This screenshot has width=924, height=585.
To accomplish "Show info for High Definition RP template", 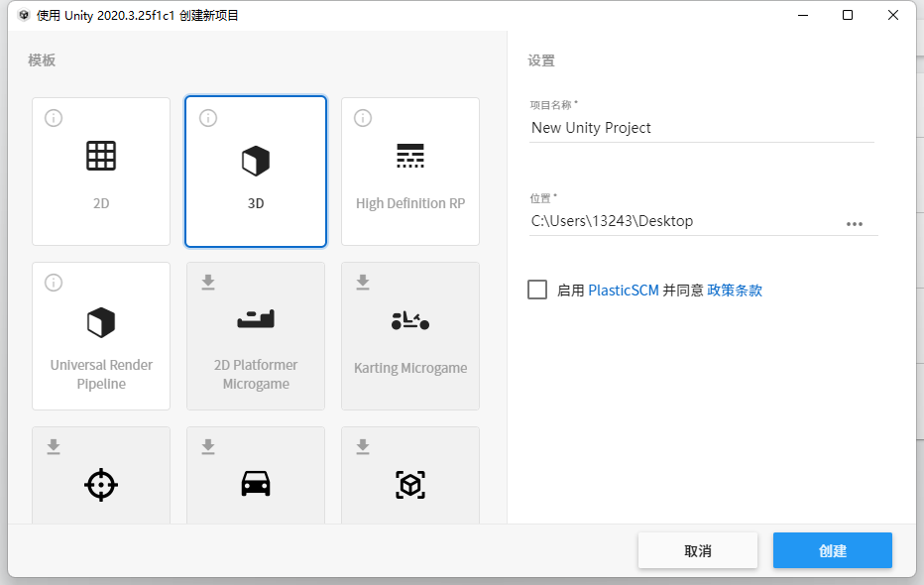I will tap(363, 118).
